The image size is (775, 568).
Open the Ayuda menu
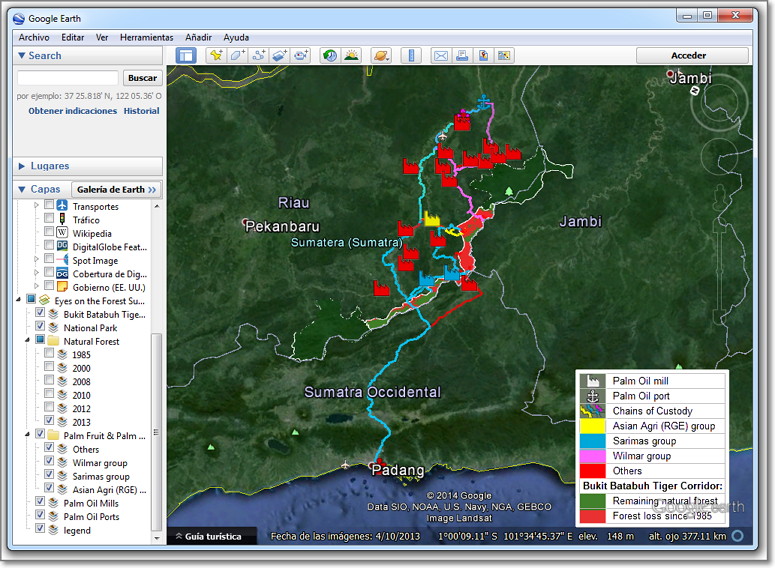pos(236,37)
